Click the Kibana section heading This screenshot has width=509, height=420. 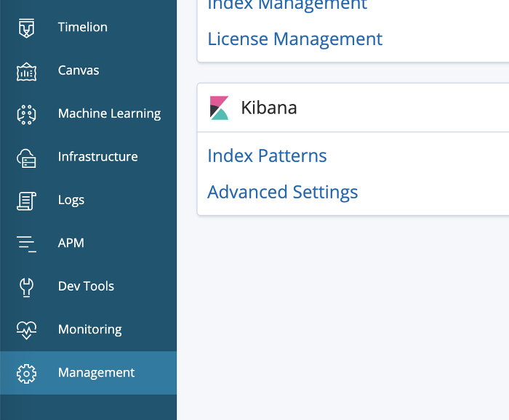pyautogui.click(x=269, y=108)
